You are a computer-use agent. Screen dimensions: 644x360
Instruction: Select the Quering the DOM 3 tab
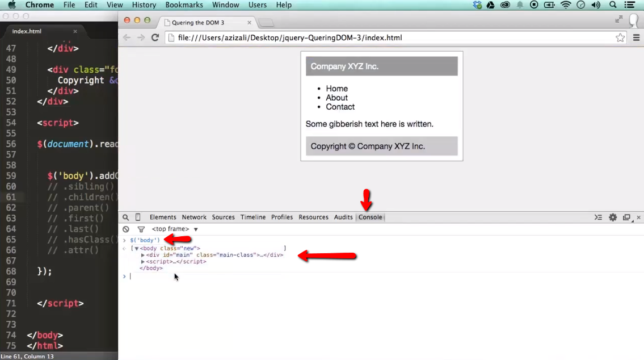208,23
